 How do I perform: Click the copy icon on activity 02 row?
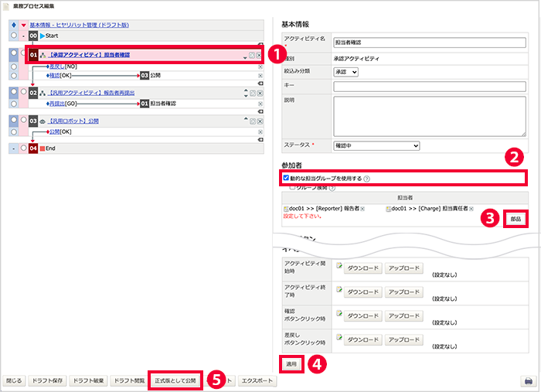(x=253, y=94)
